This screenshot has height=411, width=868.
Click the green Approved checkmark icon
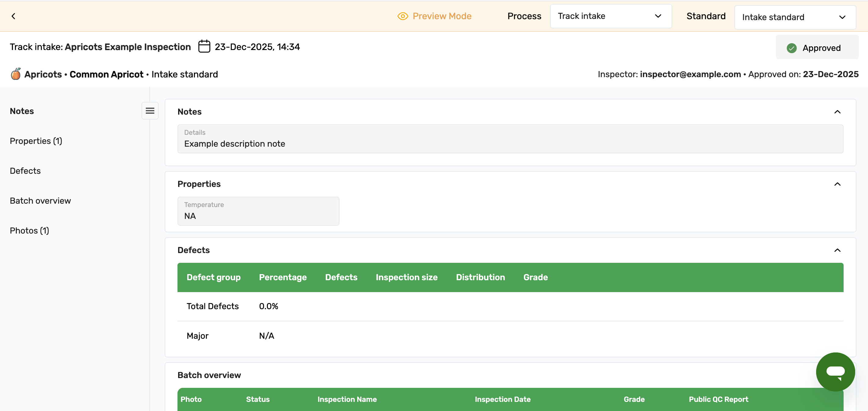click(x=791, y=48)
